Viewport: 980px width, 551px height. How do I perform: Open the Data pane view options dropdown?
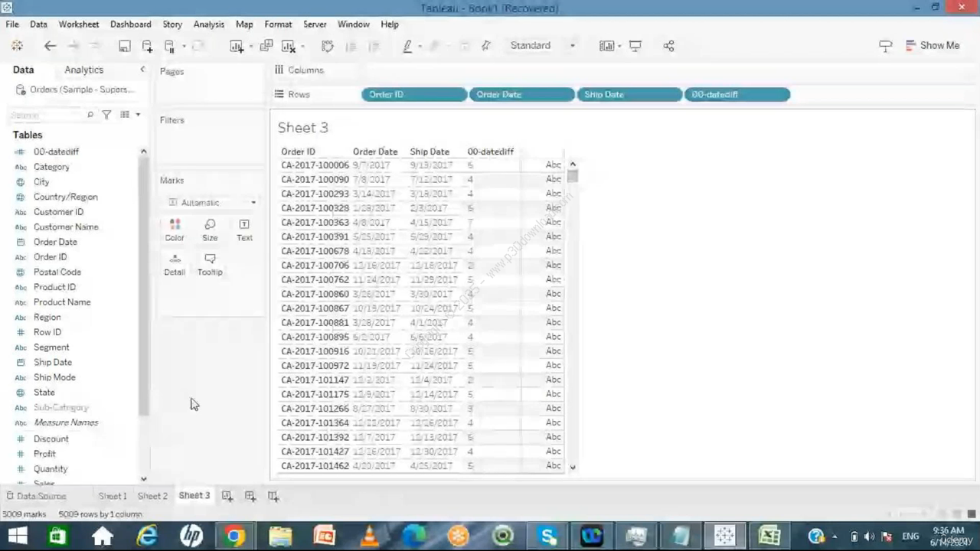138,115
